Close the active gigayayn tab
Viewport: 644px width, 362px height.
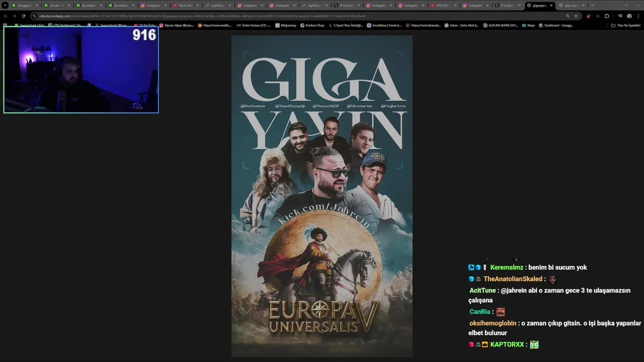[551, 5]
